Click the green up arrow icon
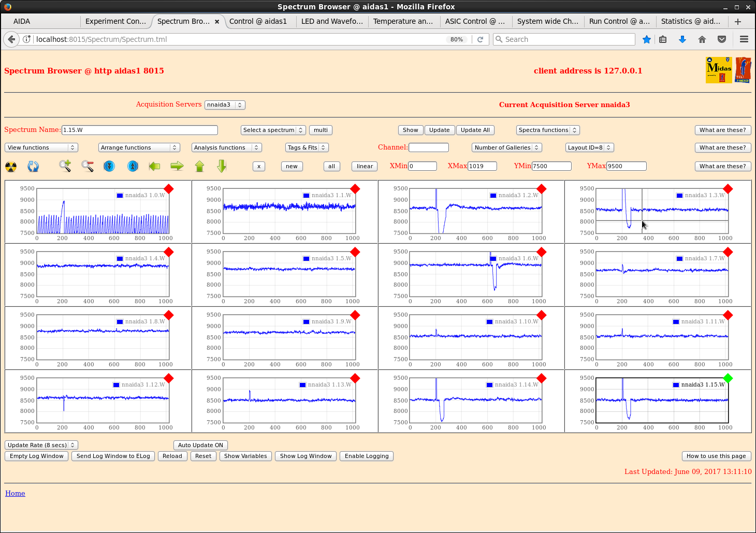The height and width of the screenshot is (533, 756). (x=200, y=166)
